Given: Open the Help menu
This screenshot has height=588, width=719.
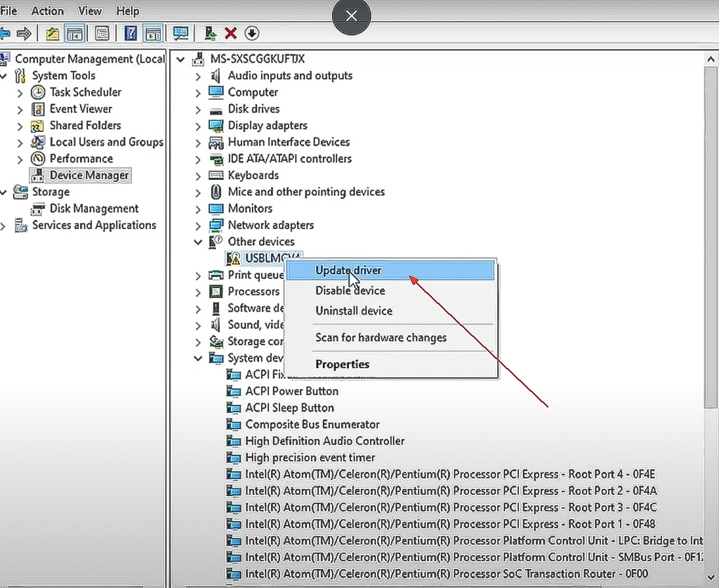Looking at the screenshot, I should point(128,11).
